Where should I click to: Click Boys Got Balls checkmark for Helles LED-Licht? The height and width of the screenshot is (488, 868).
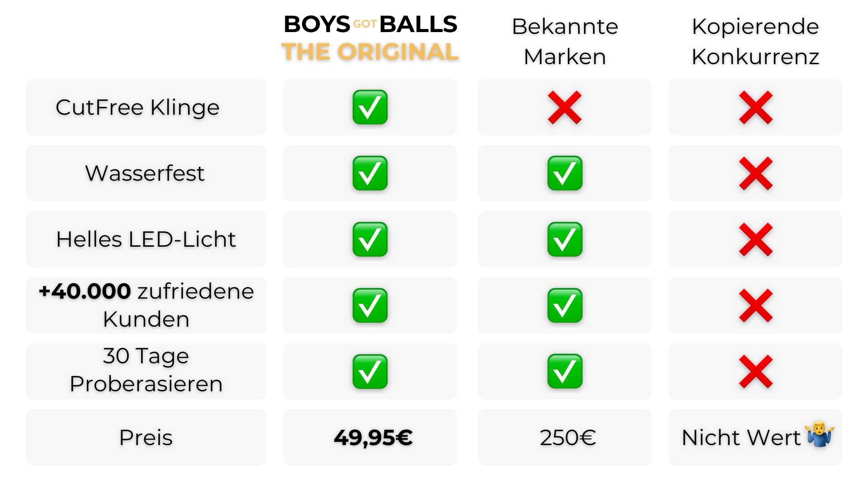point(370,239)
